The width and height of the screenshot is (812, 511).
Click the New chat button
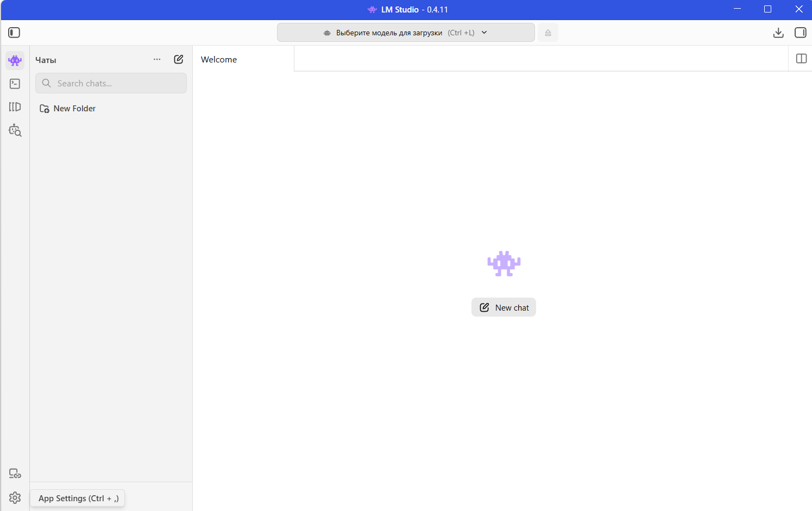(x=503, y=307)
